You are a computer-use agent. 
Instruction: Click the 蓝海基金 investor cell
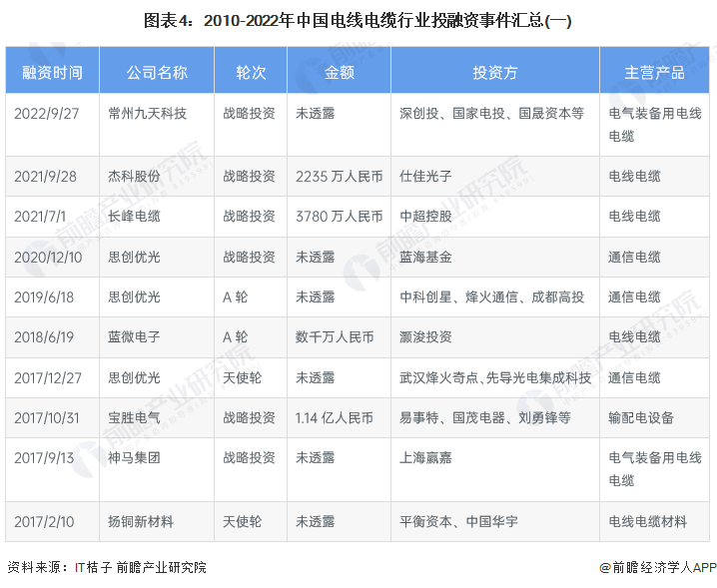[425, 257]
